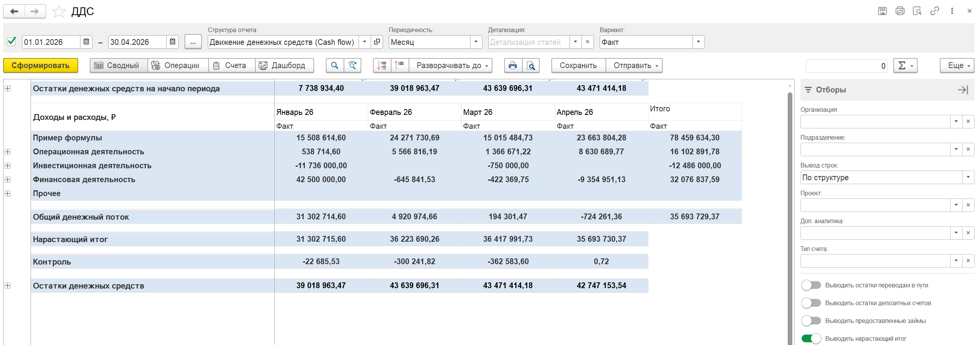Open the Детализация dropdown

[x=575, y=42]
